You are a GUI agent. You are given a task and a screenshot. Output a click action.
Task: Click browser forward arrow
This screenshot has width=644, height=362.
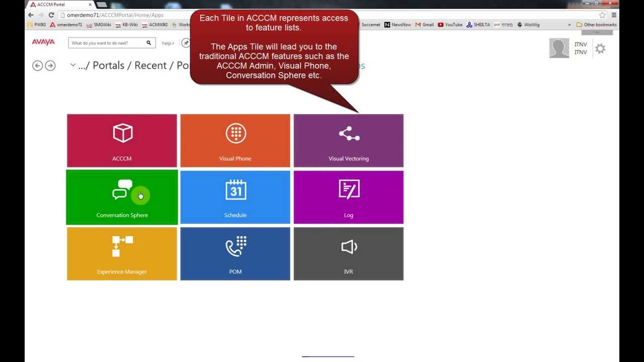pyautogui.click(x=41, y=15)
